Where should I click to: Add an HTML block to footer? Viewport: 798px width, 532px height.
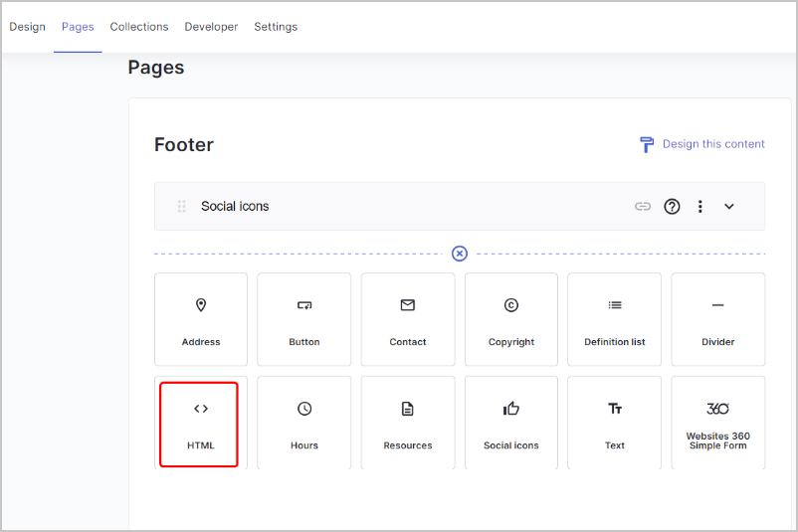pos(200,424)
